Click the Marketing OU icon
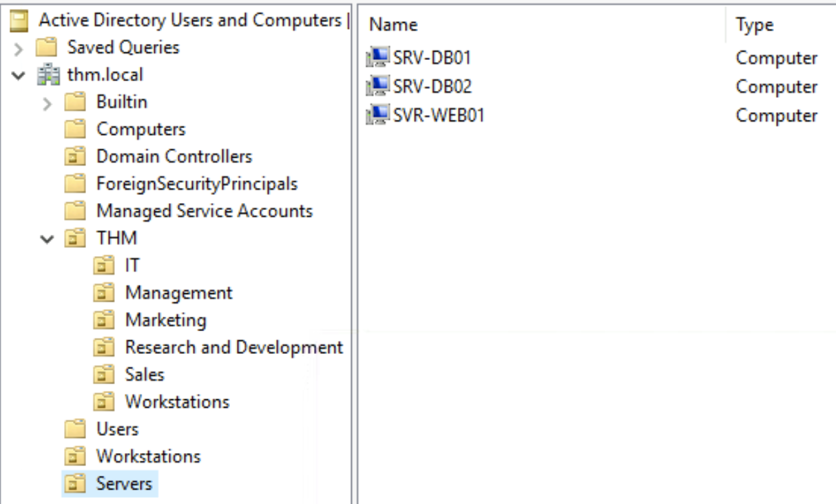 pos(103,320)
